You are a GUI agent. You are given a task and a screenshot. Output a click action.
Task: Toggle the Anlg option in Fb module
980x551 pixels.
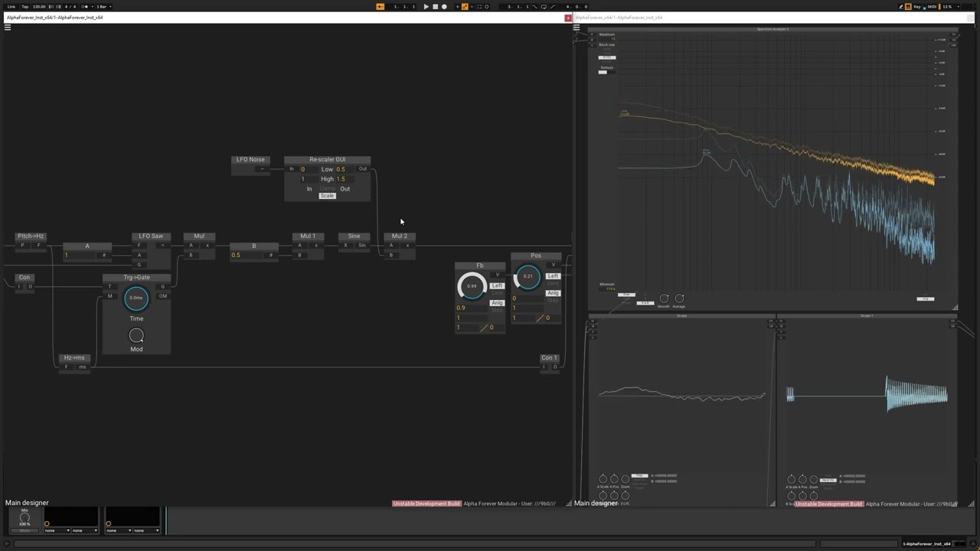[497, 303]
